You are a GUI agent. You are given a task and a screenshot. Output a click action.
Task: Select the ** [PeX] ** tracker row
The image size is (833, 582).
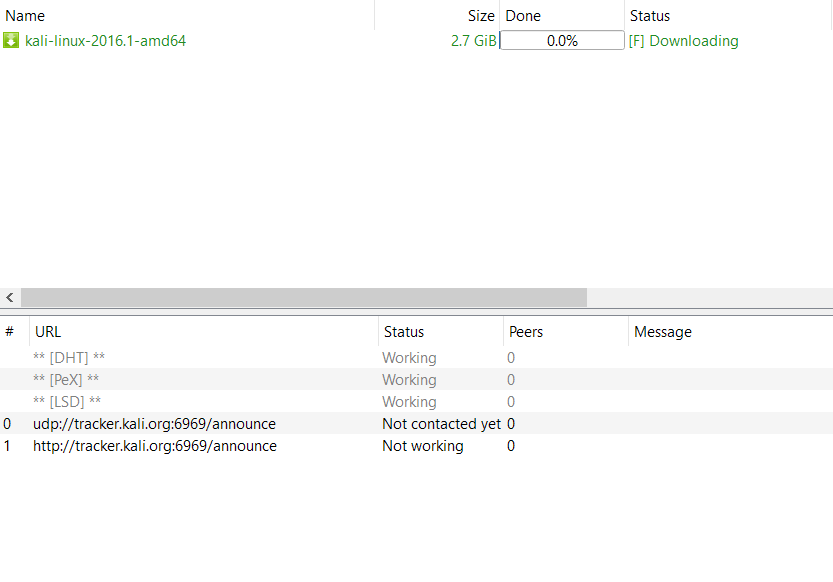[x=416, y=380]
